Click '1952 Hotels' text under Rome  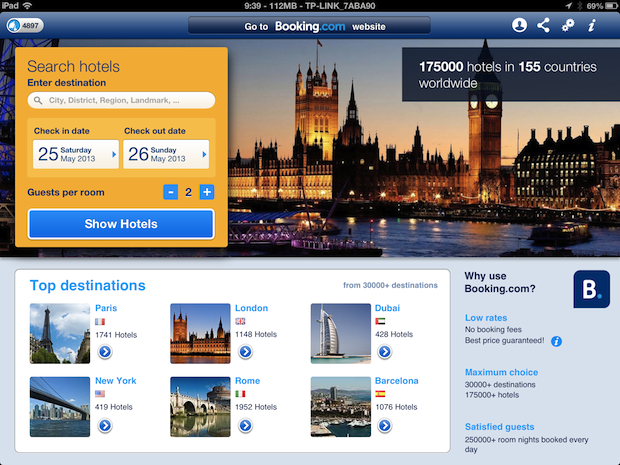point(256,407)
